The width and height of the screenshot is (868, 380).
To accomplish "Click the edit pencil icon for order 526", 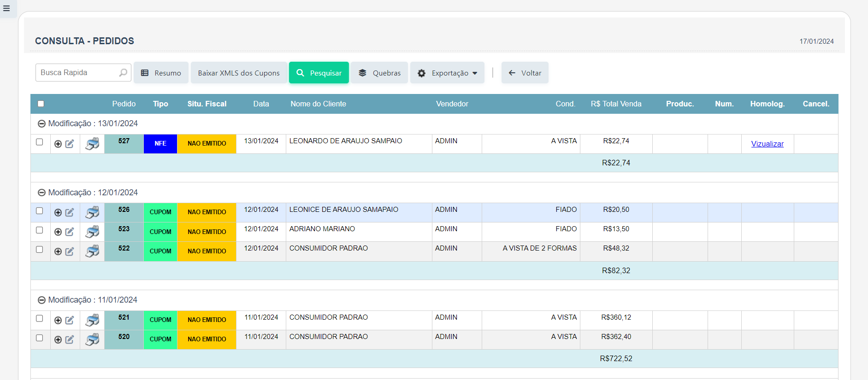I will [x=70, y=212].
